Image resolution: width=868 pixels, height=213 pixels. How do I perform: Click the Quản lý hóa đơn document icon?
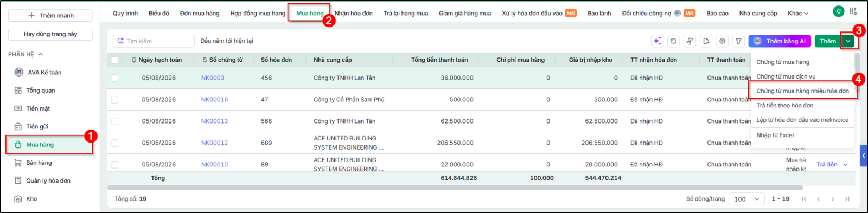(18, 181)
